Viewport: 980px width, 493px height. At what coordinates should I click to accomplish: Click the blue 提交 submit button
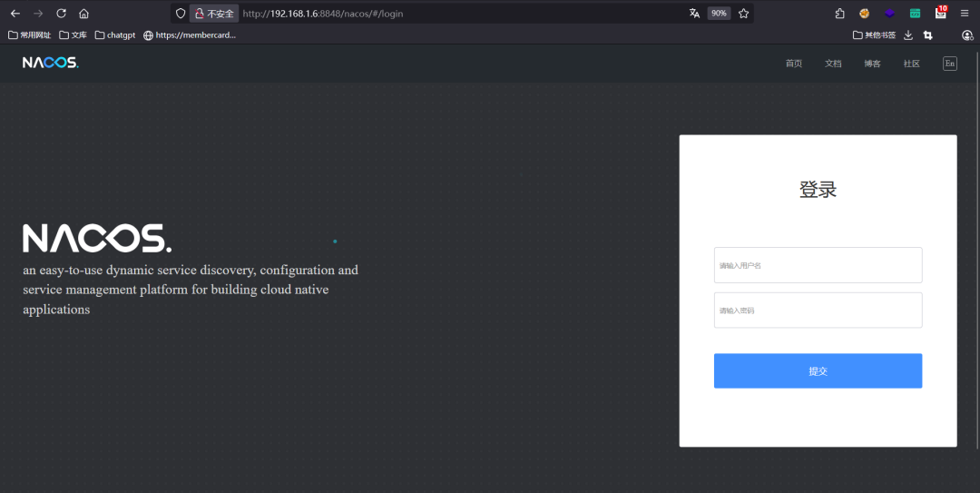(x=818, y=371)
